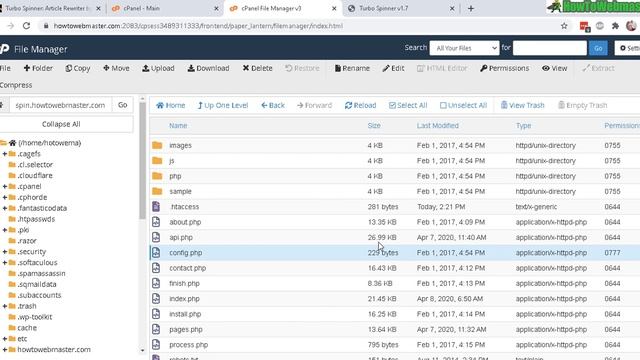Click the index.php file icon

[156, 299]
